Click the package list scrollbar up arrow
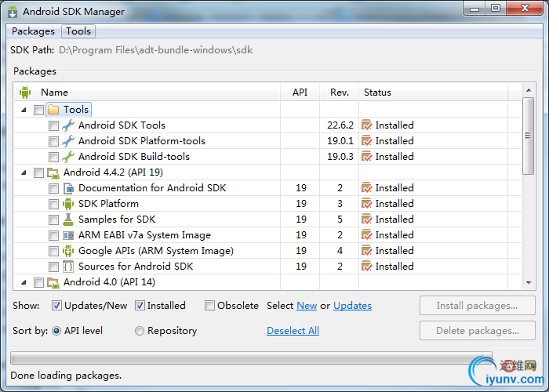This screenshot has width=549, height=392. coord(529,90)
